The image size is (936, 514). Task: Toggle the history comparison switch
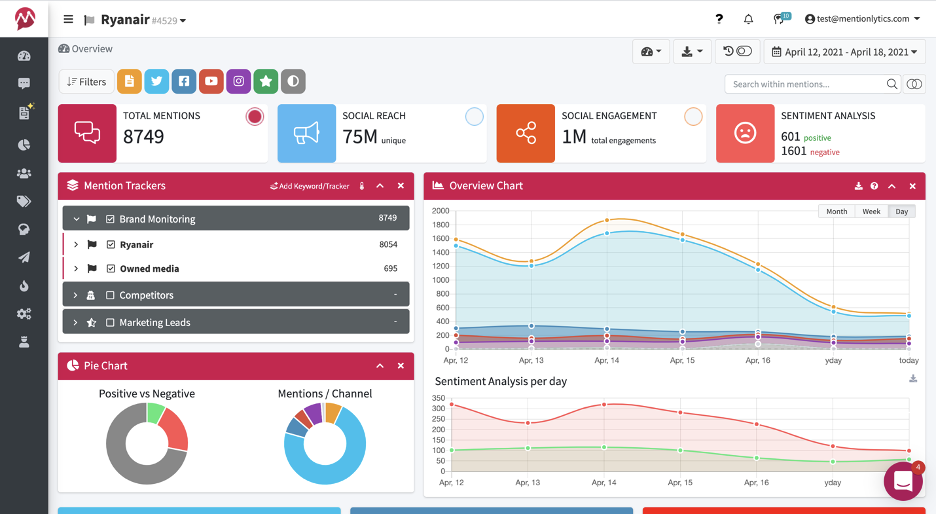pyautogui.click(x=737, y=51)
